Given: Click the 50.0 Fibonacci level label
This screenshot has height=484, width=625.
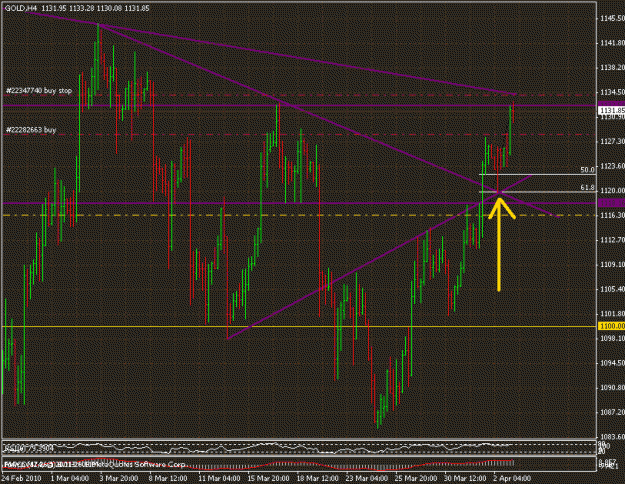Looking at the screenshot, I should [587, 170].
